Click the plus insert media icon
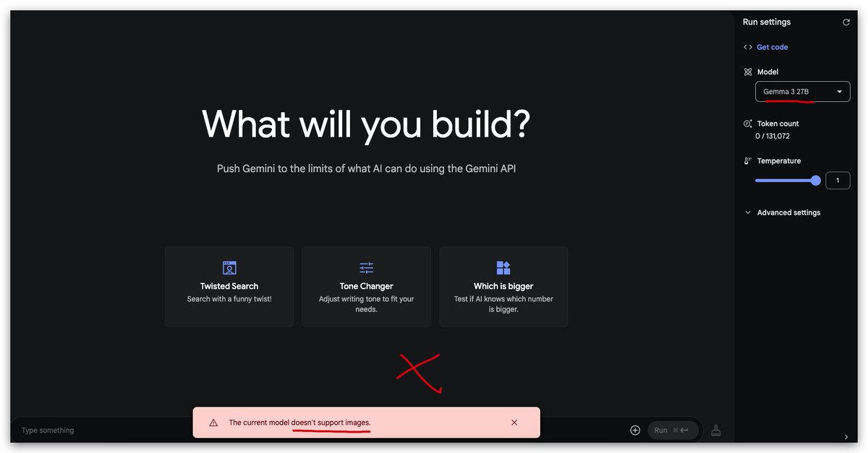This screenshot has width=868, height=453. pos(635,430)
